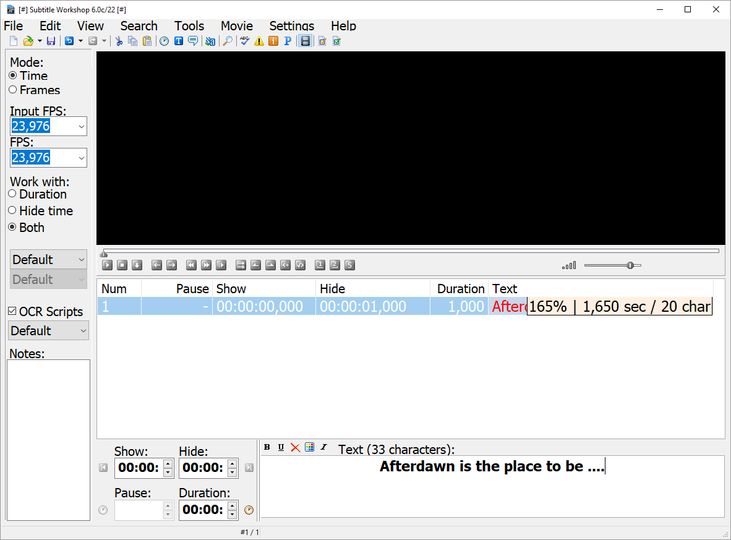The image size is (731, 540).
Task: Click the scissors Cut icon
Action: coord(119,41)
